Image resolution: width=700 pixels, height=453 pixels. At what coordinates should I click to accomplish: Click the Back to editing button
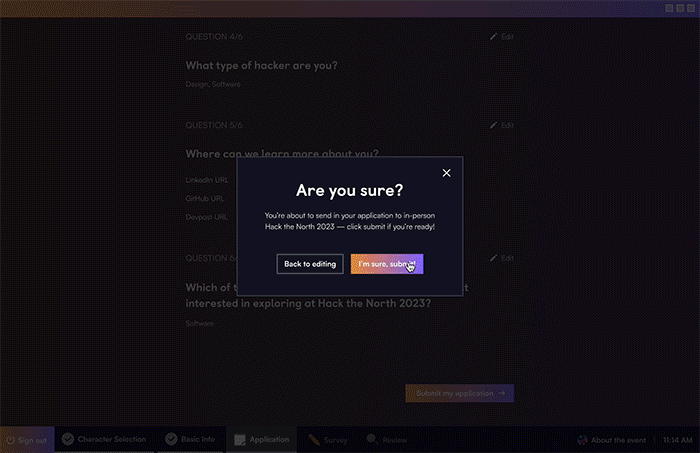[x=310, y=264]
